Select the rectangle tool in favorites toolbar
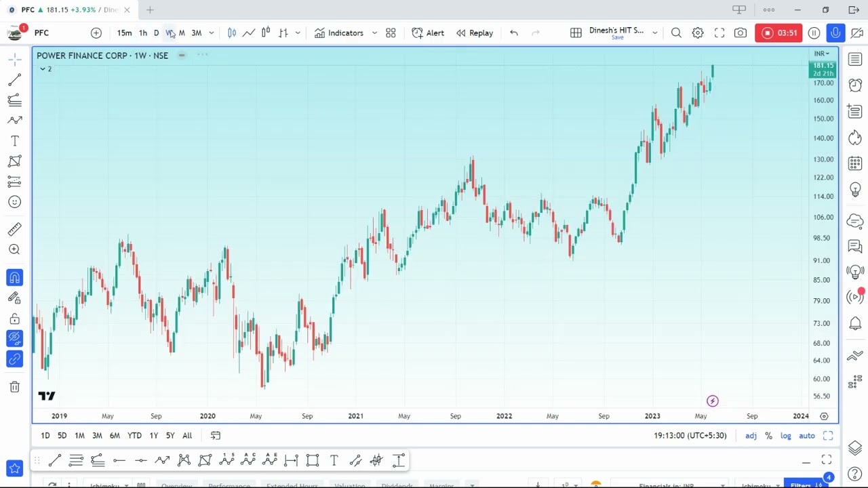868x488 pixels. (313, 461)
